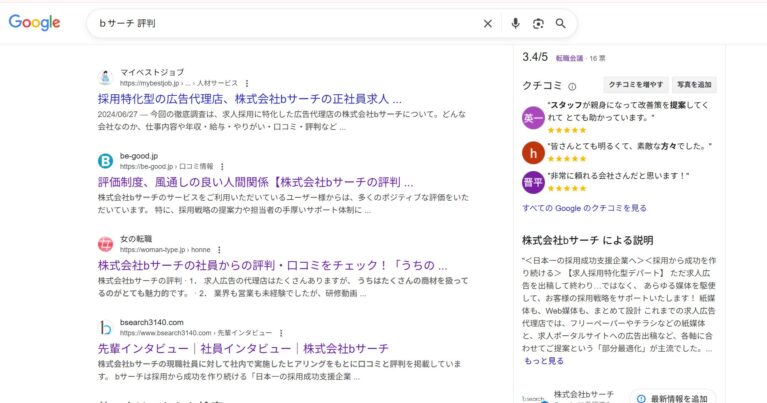The image size is (767, 403).
Task: Click 最新情報を追加 button
Action: tap(673, 398)
